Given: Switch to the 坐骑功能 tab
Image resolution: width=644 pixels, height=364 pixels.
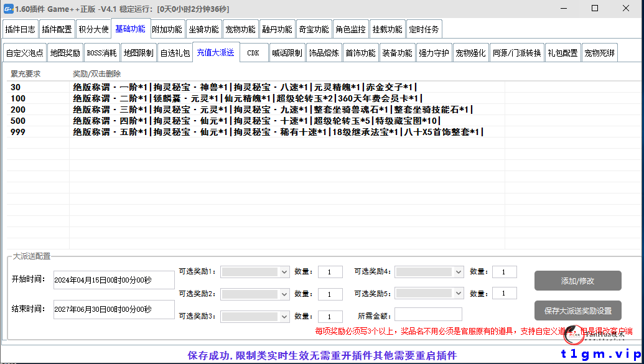Looking at the screenshot, I should pyautogui.click(x=204, y=28).
